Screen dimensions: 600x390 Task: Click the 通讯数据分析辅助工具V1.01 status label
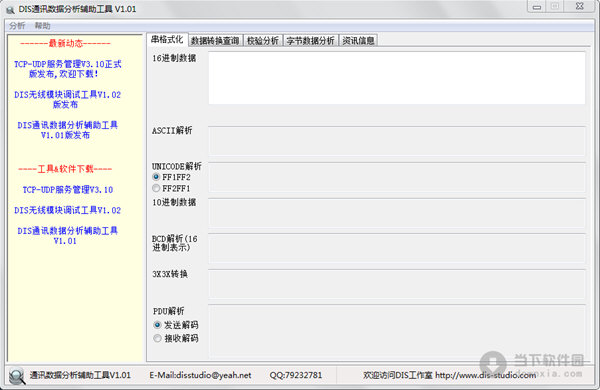80,375
